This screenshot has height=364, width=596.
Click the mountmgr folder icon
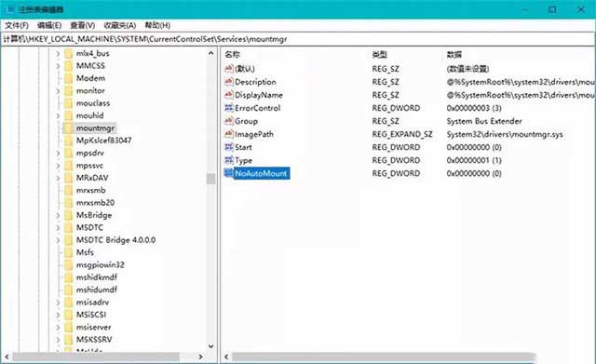[x=68, y=128]
